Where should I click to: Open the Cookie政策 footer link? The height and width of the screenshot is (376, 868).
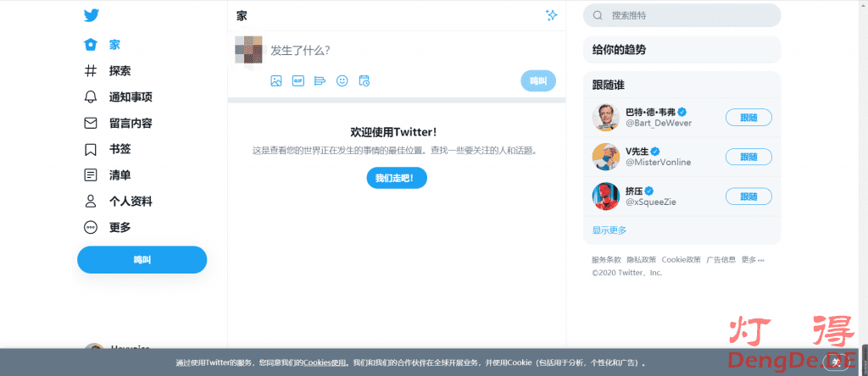click(x=682, y=260)
